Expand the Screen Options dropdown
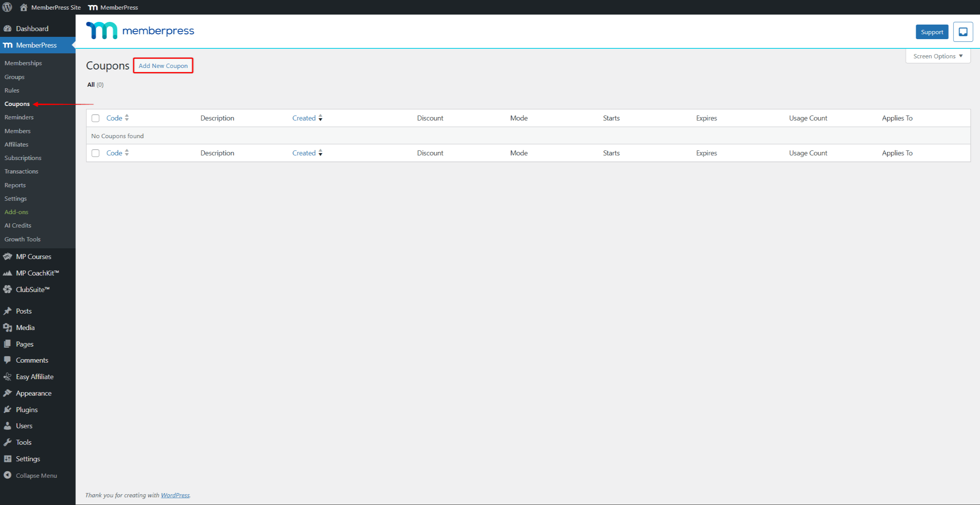This screenshot has height=505, width=980. (937, 56)
